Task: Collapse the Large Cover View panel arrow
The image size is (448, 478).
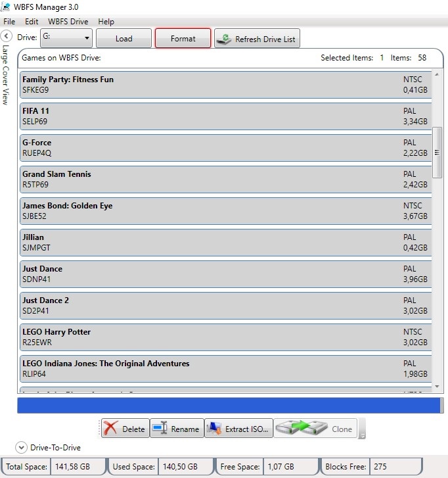Action: [6, 36]
